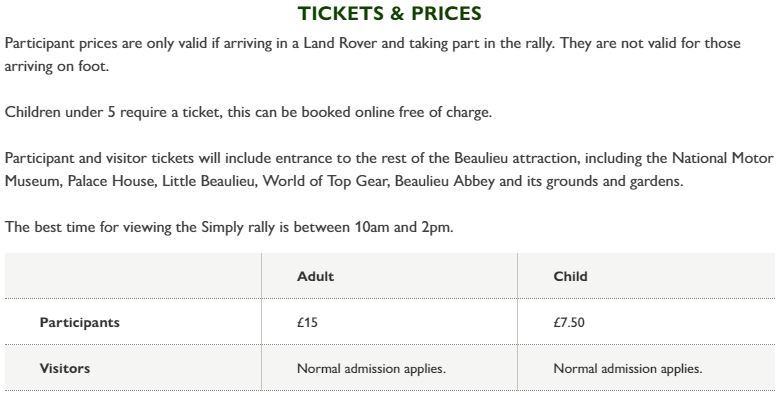The height and width of the screenshot is (395, 779).
Task: Select the Child column header
Action: coord(570,276)
